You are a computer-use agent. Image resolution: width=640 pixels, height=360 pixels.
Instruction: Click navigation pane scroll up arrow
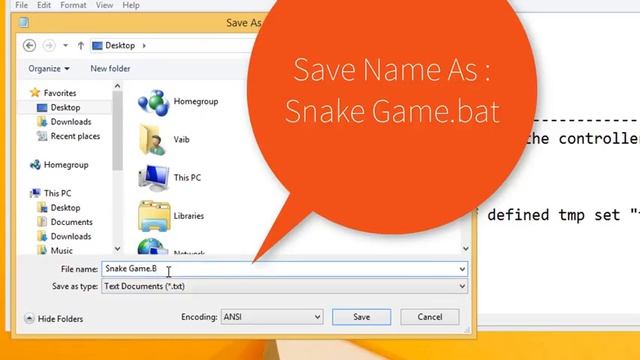[118, 86]
